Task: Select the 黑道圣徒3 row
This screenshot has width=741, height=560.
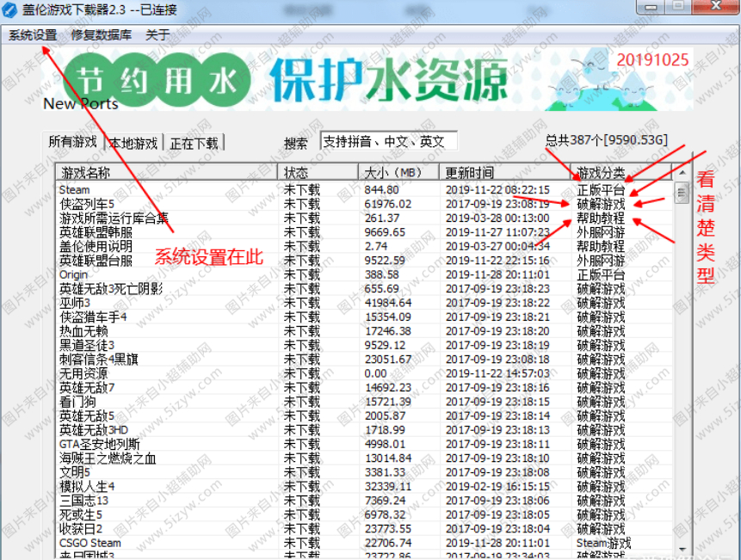Action: (x=364, y=345)
